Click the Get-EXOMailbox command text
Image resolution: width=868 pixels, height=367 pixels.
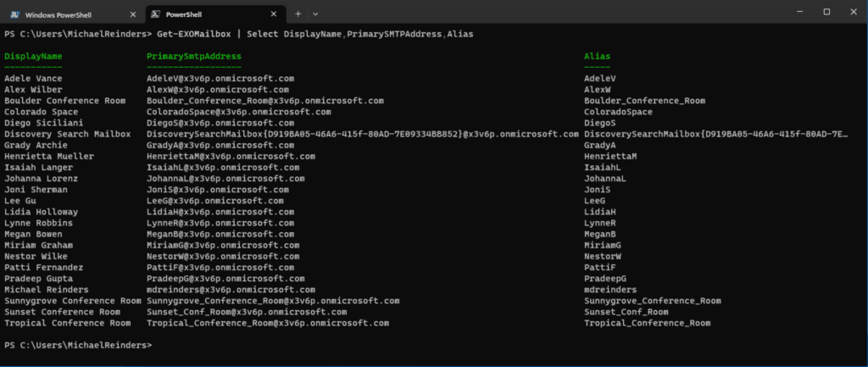pyautogui.click(x=194, y=34)
